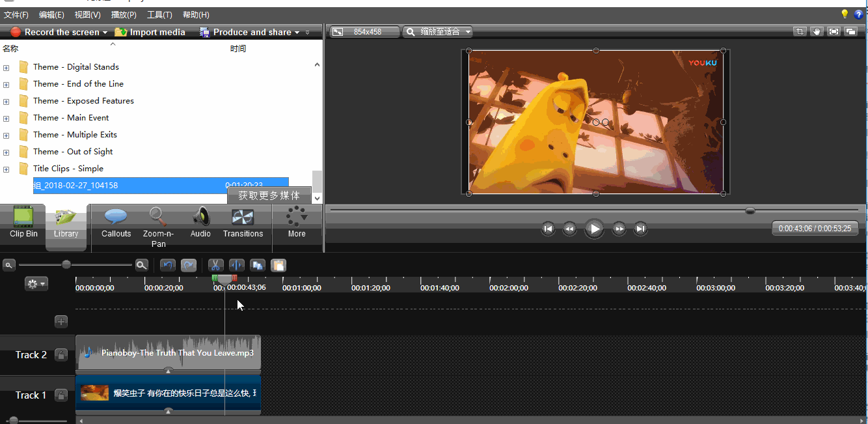Screen dimensions: 868x424
Task: Click the fast-forward step button
Action: 619,229
